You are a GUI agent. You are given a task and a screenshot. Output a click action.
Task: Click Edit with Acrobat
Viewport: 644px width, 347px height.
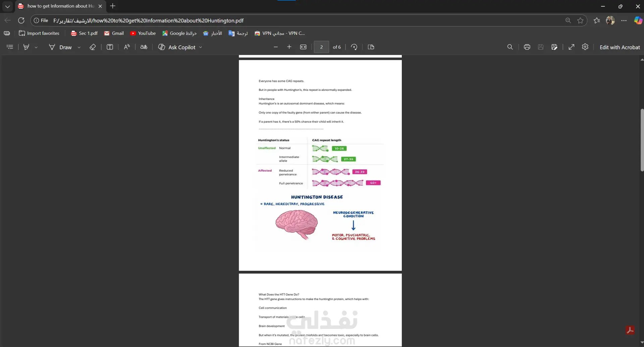coord(620,47)
